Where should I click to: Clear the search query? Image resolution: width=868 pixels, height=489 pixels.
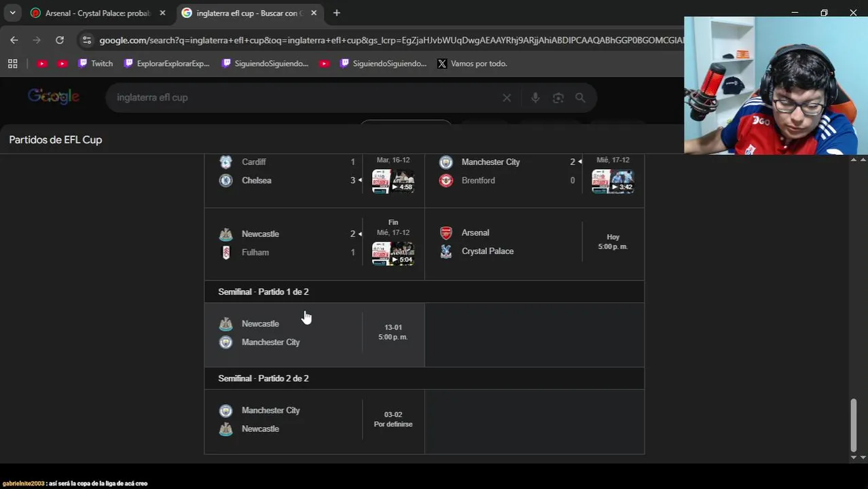(x=507, y=98)
